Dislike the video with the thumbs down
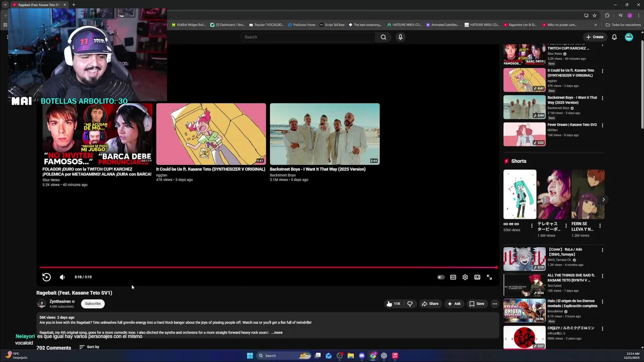This screenshot has width=644, height=362. pyautogui.click(x=410, y=304)
